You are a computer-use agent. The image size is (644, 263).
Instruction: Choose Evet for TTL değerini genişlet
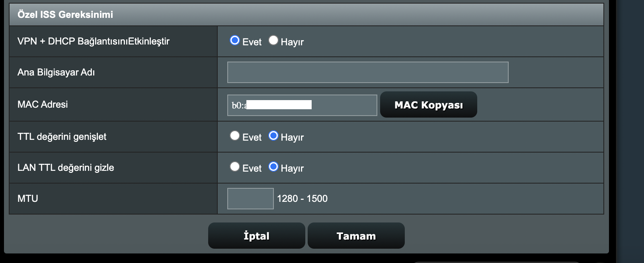[235, 135]
